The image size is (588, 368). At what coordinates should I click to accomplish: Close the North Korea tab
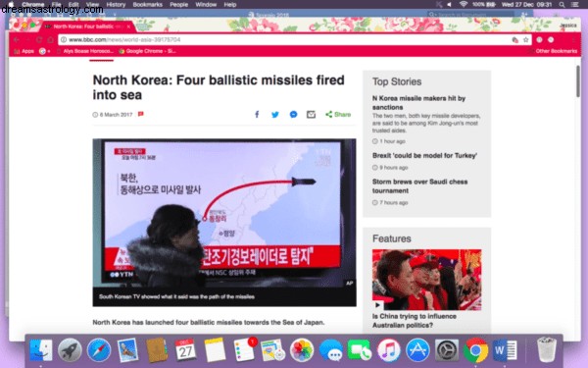(x=128, y=26)
